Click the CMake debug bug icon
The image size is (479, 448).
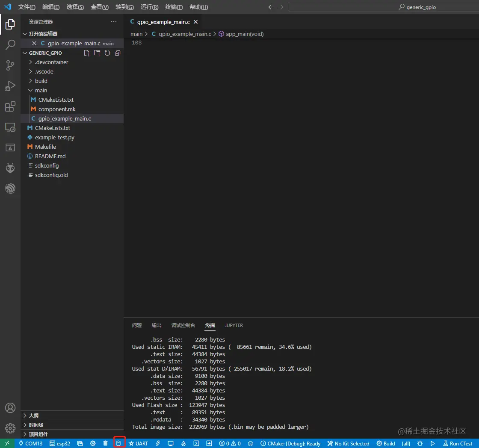420,443
